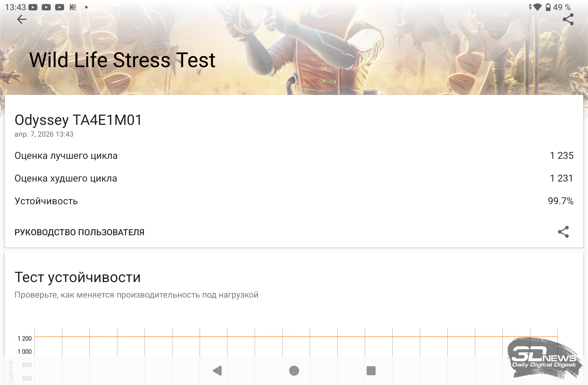Tap the 1 200 axis label
588x385 pixels.
(25, 338)
